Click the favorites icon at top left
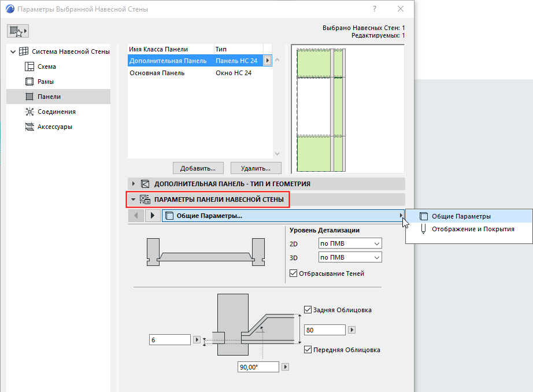The height and width of the screenshot is (392, 533). tap(18, 29)
